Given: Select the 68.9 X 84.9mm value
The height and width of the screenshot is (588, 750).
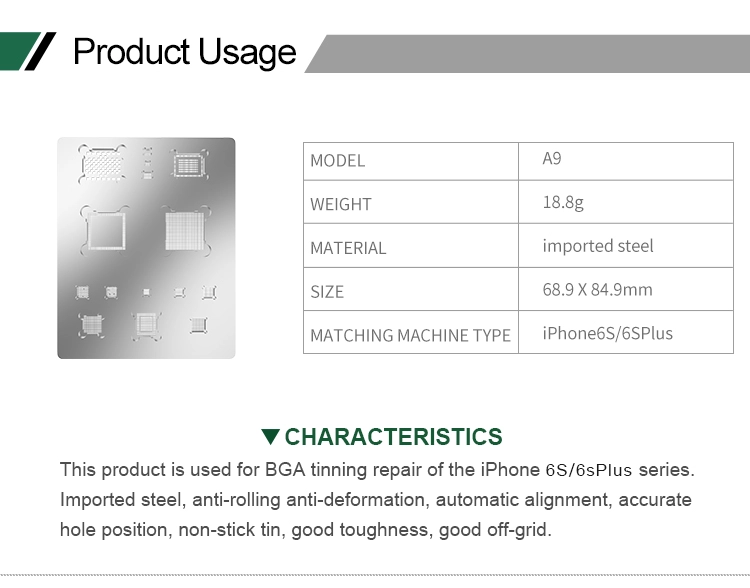Looking at the screenshot, I should tap(597, 289).
